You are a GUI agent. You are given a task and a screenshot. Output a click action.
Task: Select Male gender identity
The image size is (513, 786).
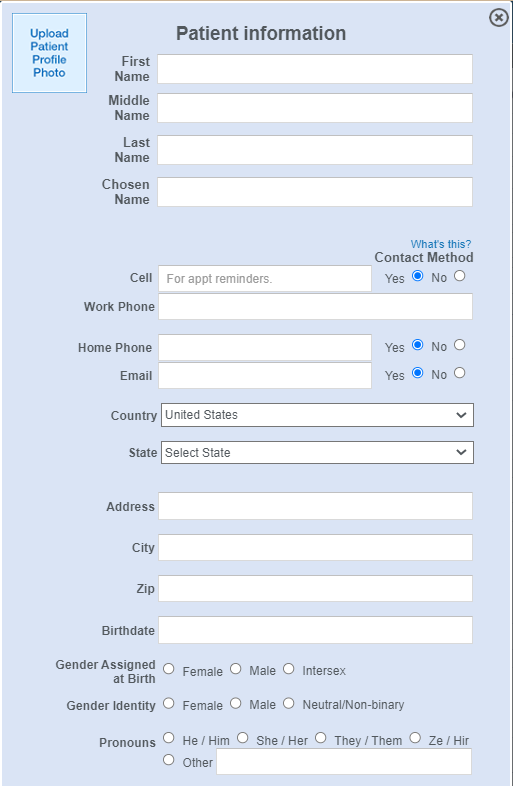236,703
